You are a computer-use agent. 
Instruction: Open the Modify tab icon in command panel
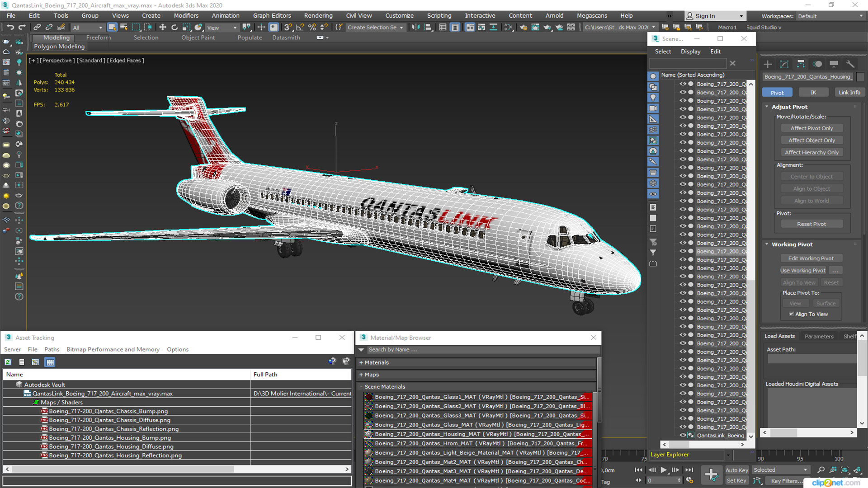click(784, 64)
